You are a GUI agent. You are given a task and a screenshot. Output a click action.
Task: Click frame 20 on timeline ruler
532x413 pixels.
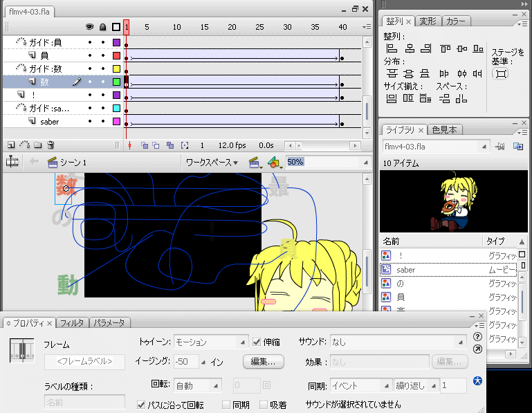232,27
